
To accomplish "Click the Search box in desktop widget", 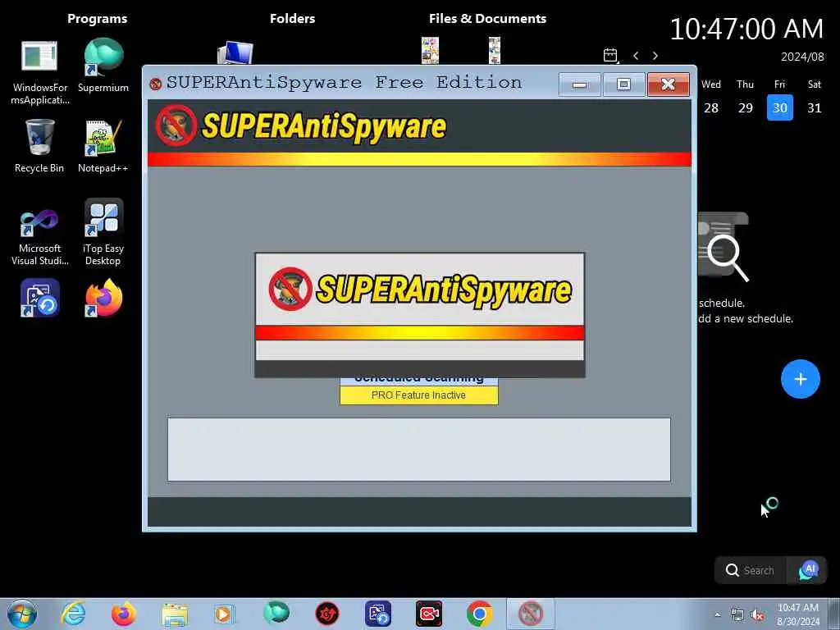I will (750, 571).
